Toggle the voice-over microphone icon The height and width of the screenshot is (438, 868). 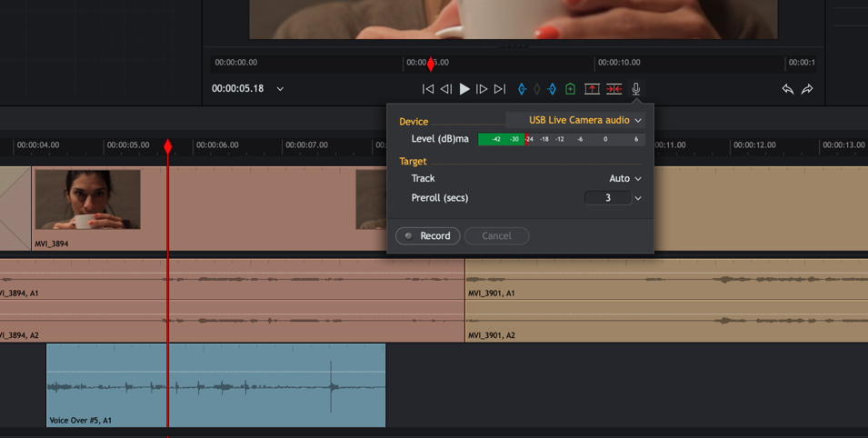coord(636,89)
